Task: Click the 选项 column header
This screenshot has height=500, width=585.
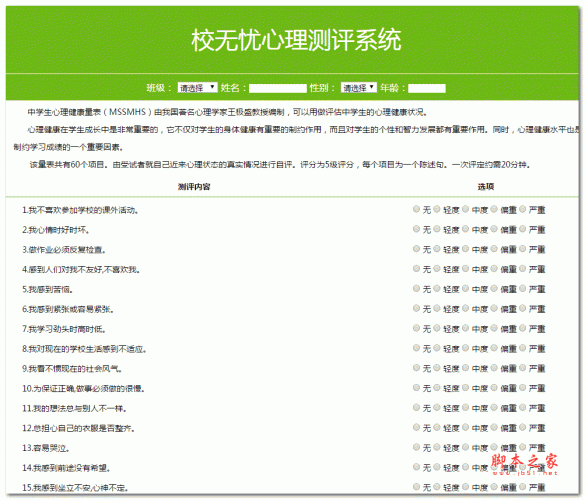Action: (486, 187)
